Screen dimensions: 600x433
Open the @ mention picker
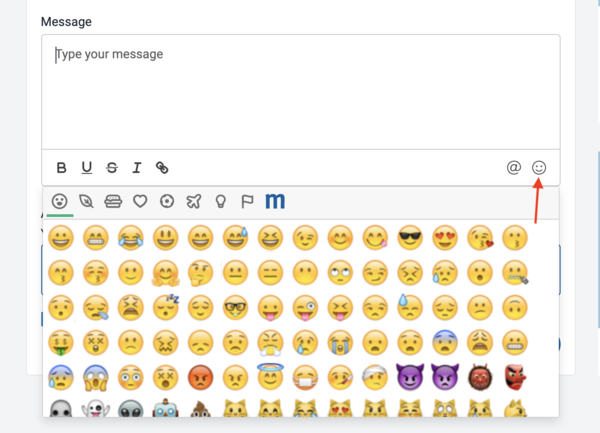tap(514, 167)
